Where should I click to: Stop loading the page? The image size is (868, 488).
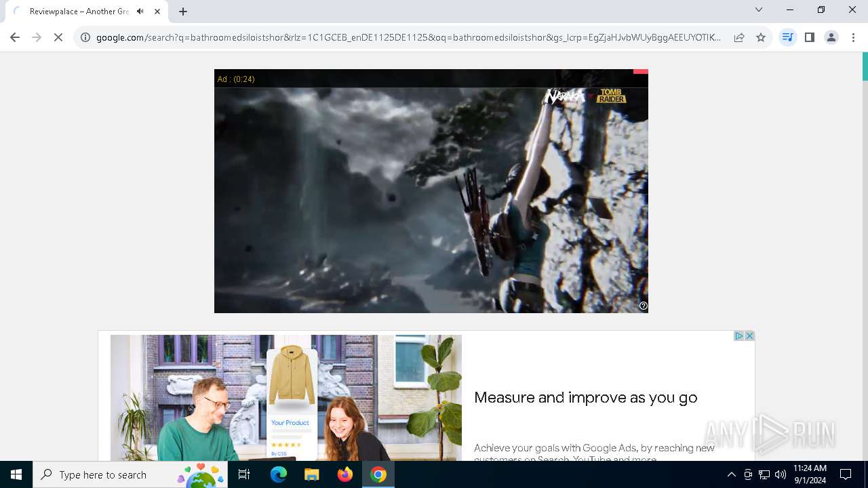click(x=58, y=37)
